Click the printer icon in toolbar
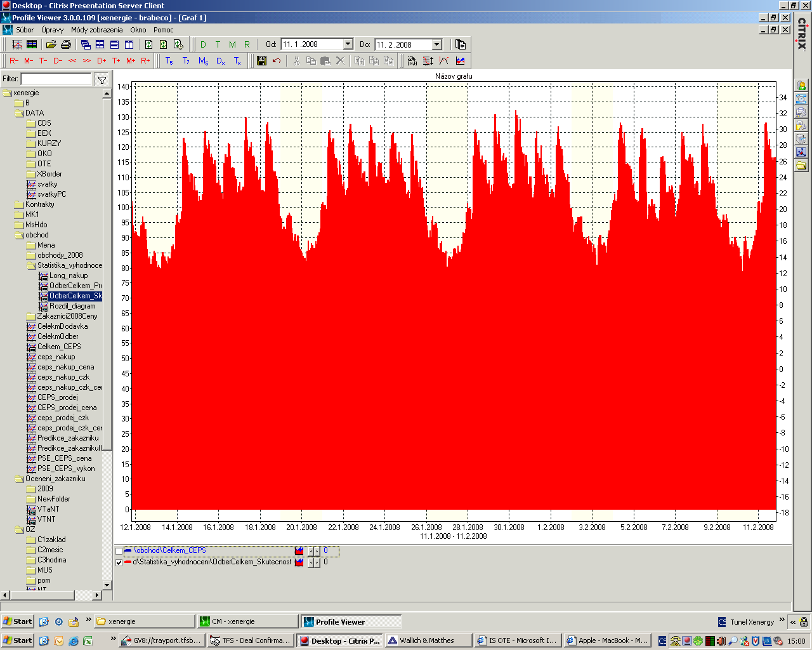The height and width of the screenshot is (650, 812). pyautogui.click(x=65, y=44)
